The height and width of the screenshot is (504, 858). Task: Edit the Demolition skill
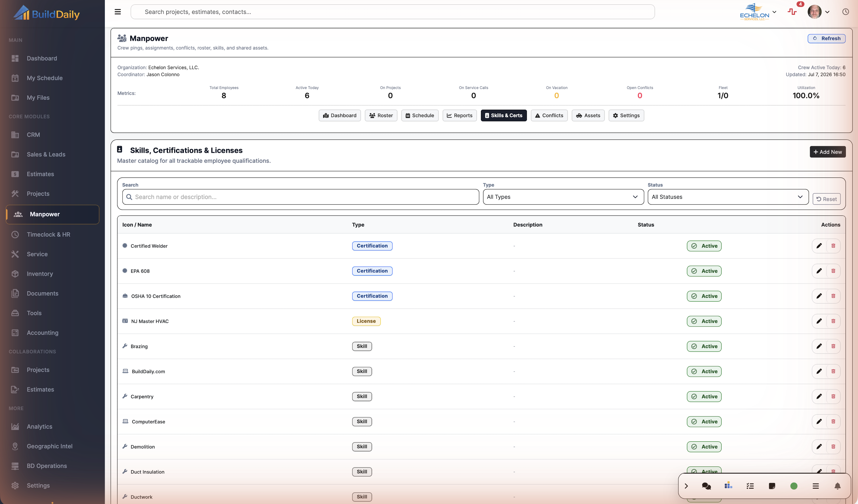pos(819,446)
